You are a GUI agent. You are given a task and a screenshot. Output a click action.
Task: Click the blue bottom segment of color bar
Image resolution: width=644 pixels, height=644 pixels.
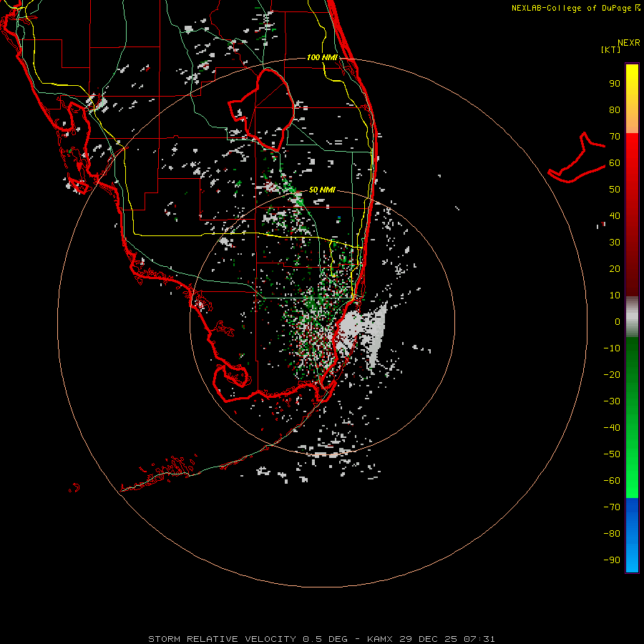(x=632, y=535)
